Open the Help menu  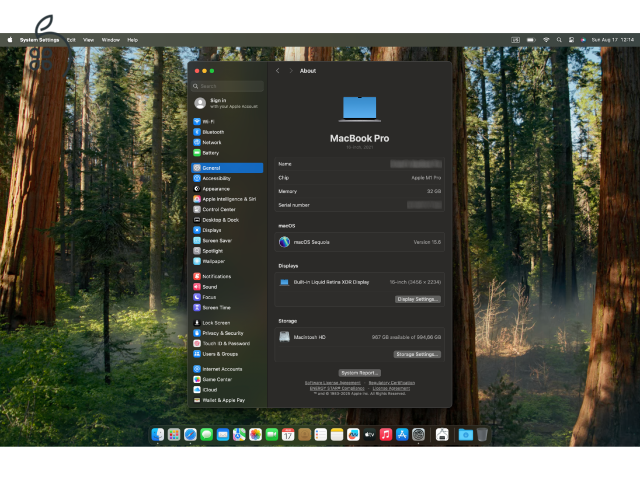133,40
